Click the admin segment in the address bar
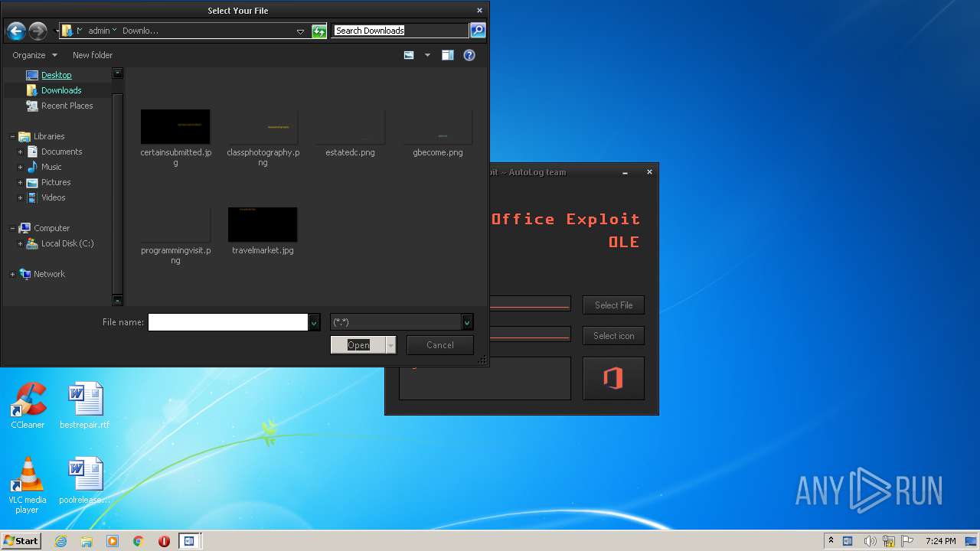 point(99,31)
